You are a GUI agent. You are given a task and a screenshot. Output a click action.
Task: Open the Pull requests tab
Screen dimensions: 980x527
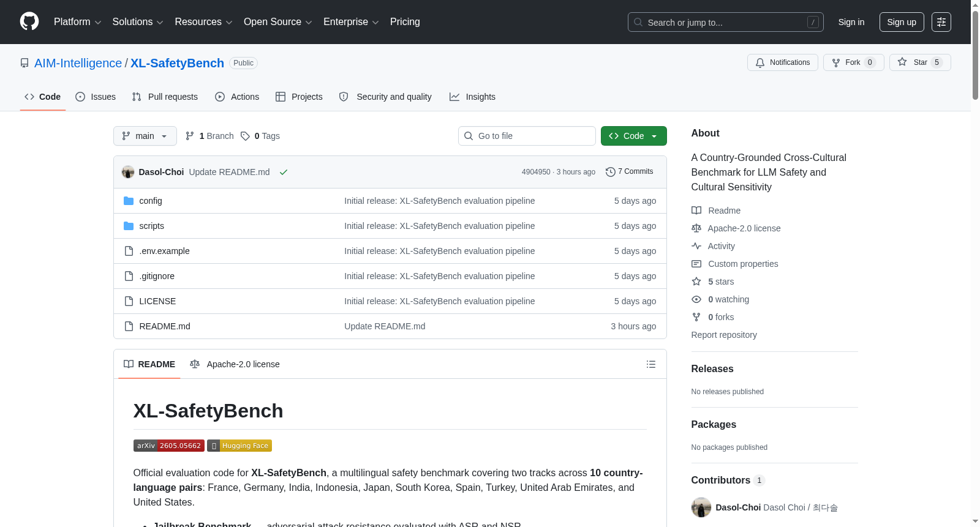(x=165, y=97)
